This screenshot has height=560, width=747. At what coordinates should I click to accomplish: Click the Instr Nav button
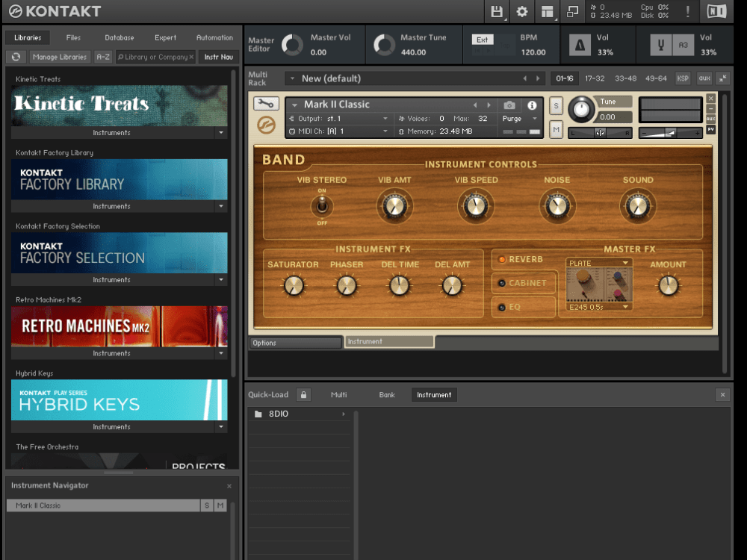219,57
